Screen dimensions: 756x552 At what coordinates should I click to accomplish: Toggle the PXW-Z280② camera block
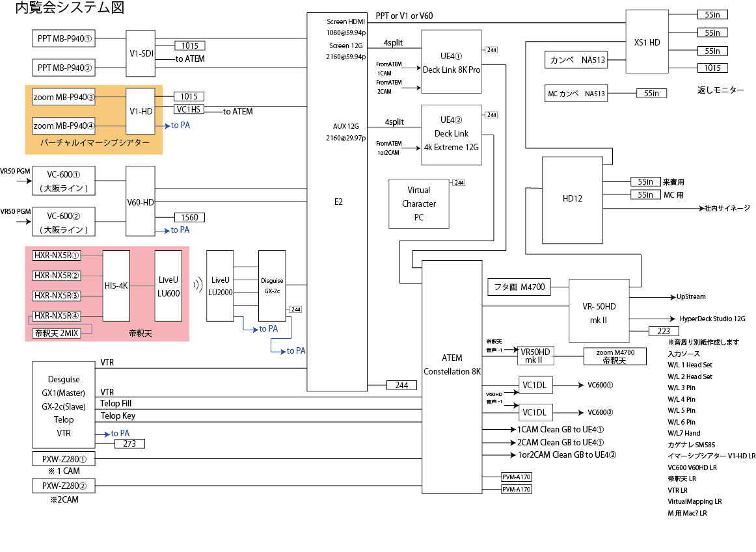coord(62,486)
